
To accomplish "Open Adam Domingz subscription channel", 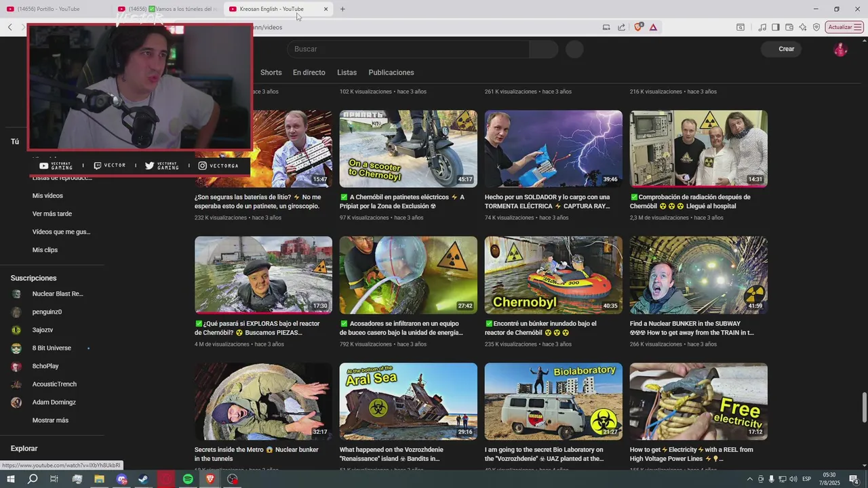I will click(54, 403).
